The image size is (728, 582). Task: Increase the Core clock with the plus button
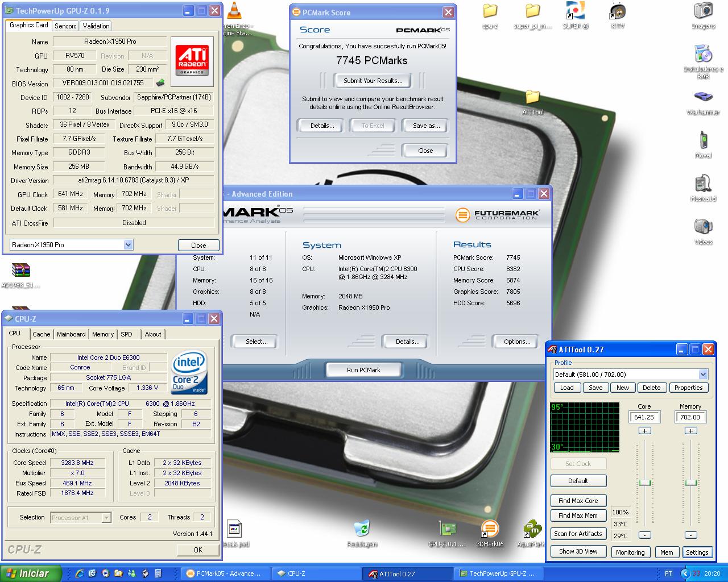click(x=644, y=431)
